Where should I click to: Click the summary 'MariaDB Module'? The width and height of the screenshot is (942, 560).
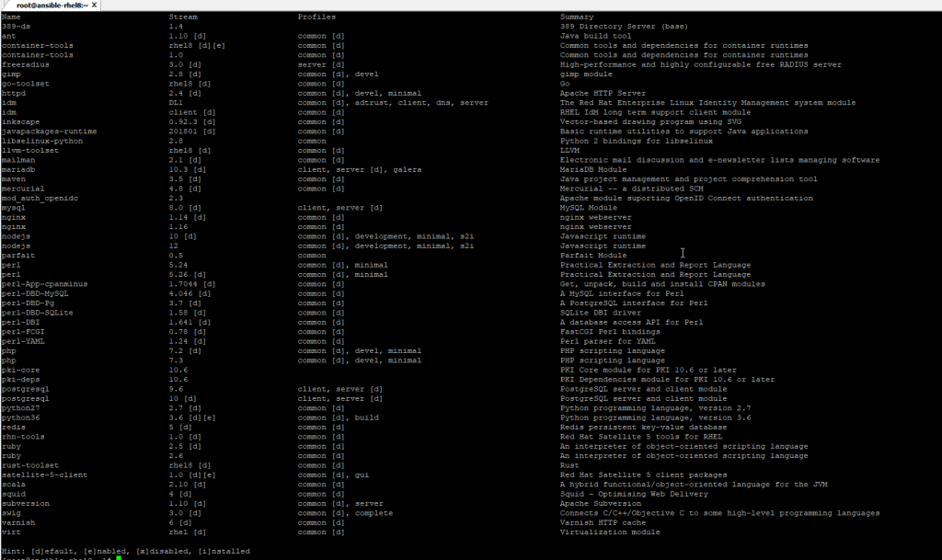click(593, 170)
